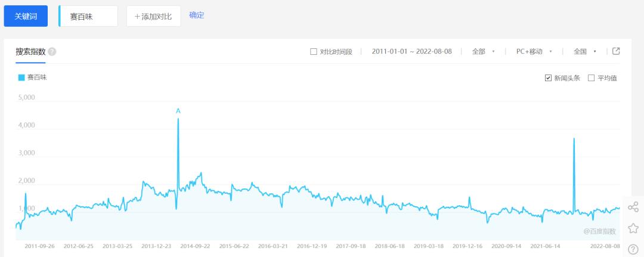The image size is (644, 257).
Task: Uncheck the 新闻头条 checkbox
Action: coord(548,78)
